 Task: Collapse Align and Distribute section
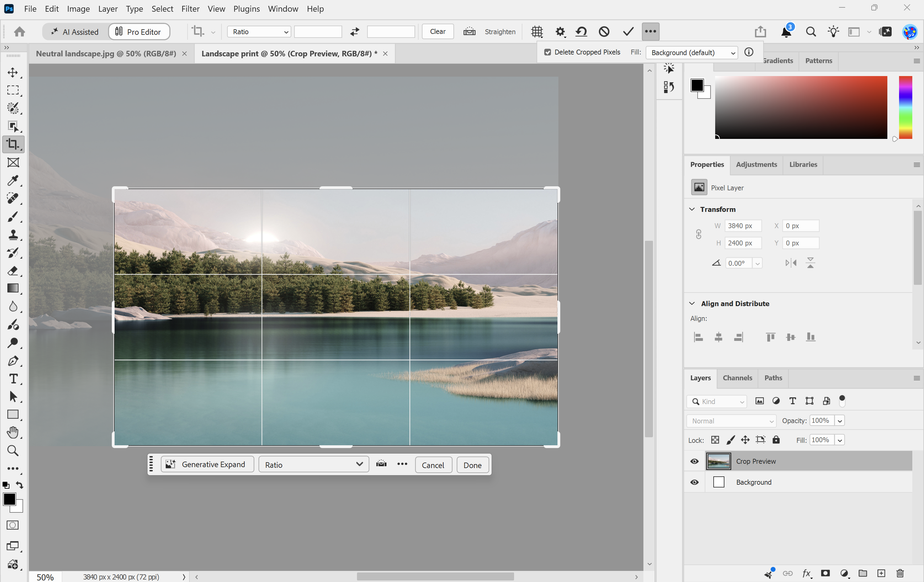point(692,303)
